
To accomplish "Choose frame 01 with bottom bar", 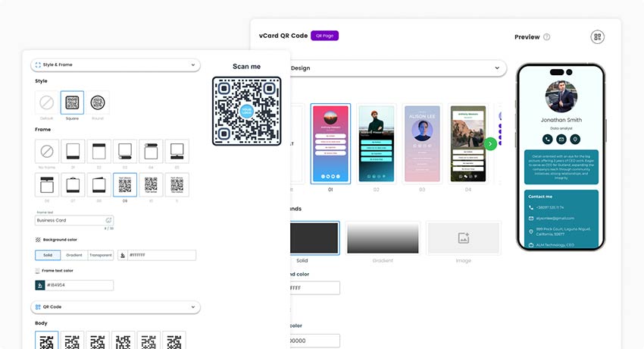I will [73, 151].
